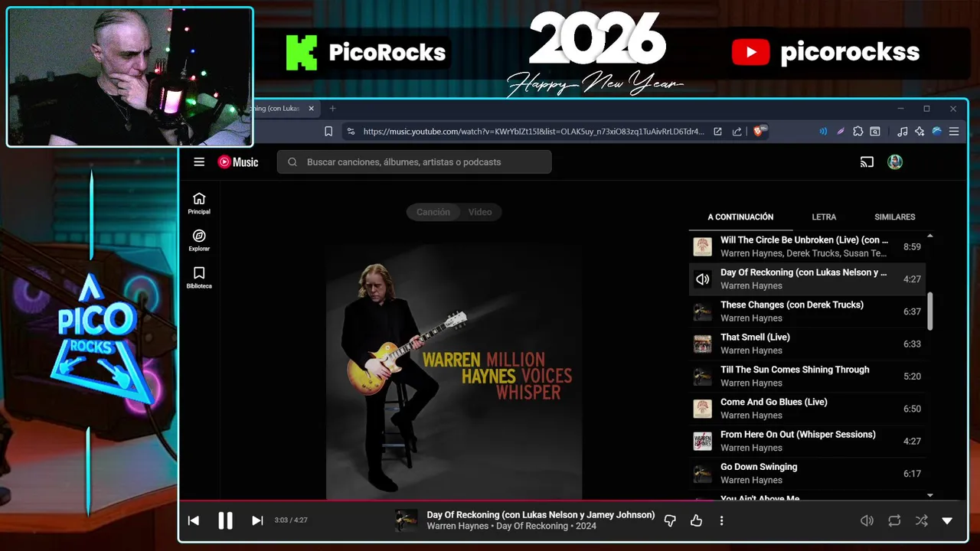Screen dimensions: 980x551
Task: Skip to the previous track
Action: pos(194,520)
